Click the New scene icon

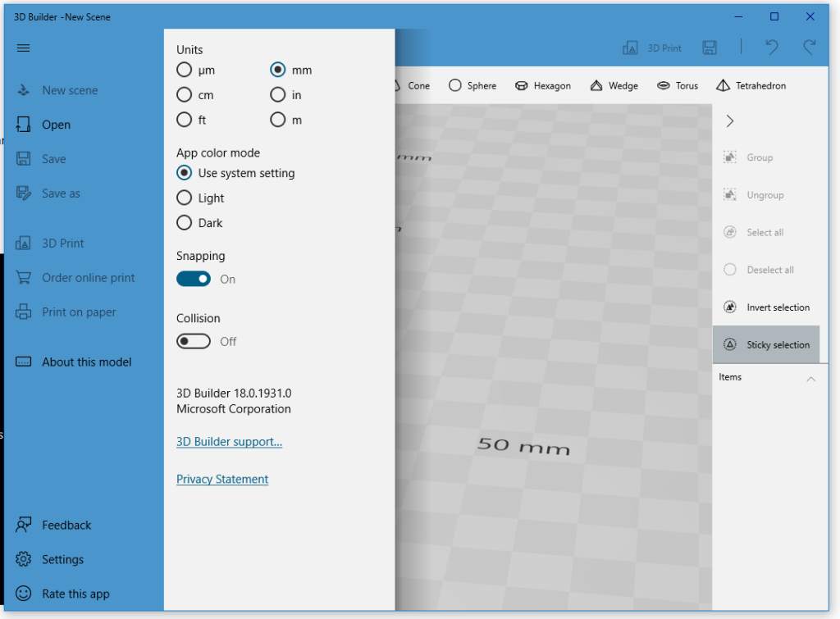[23, 90]
